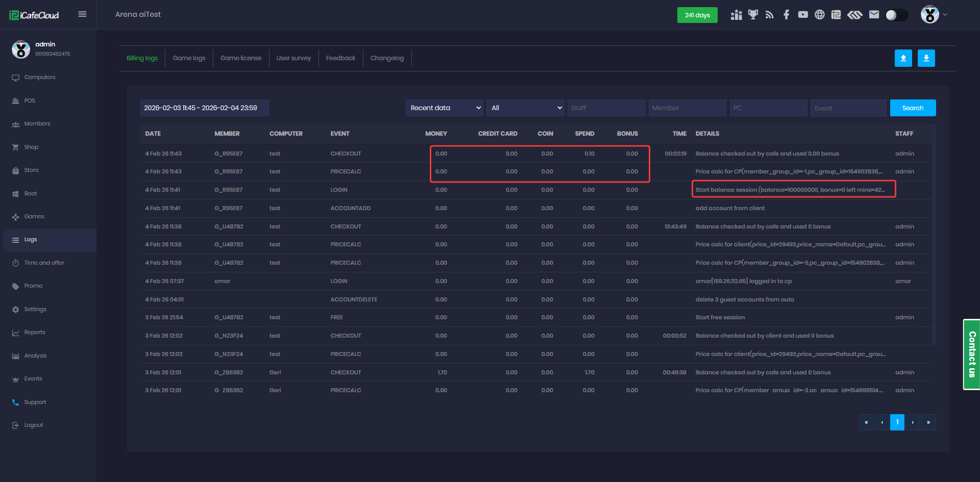Open Reports in the sidebar
This screenshot has height=482, width=980.
(x=35, y=333)
